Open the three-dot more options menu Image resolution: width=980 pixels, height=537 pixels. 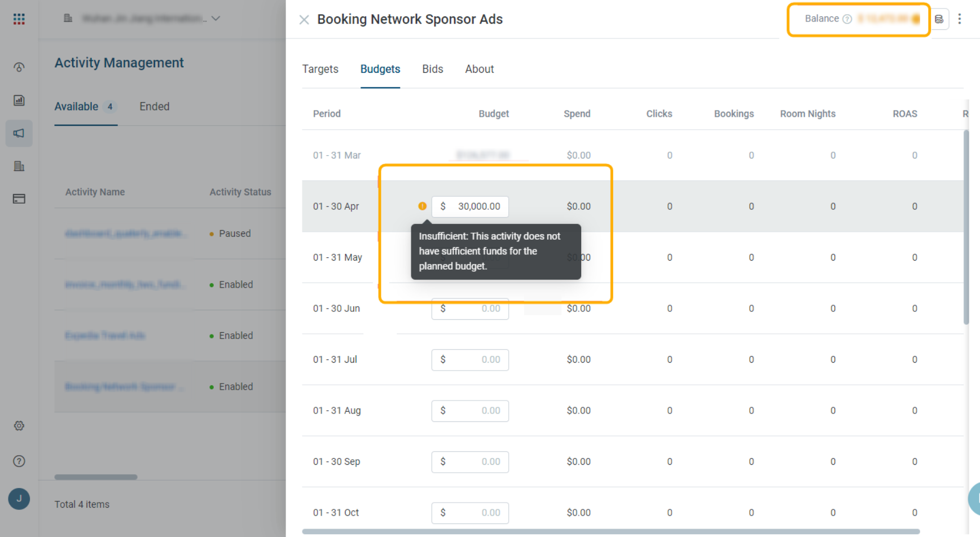[x=960, y=19]
